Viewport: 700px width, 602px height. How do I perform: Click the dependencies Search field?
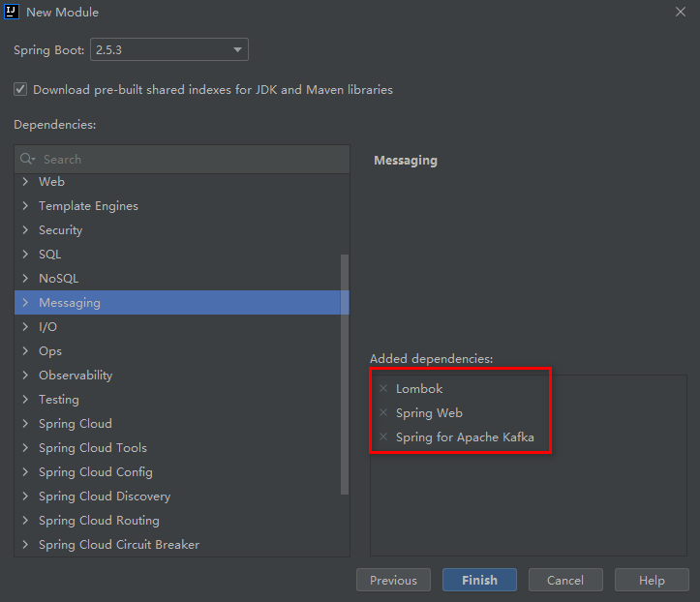point(182,159)
